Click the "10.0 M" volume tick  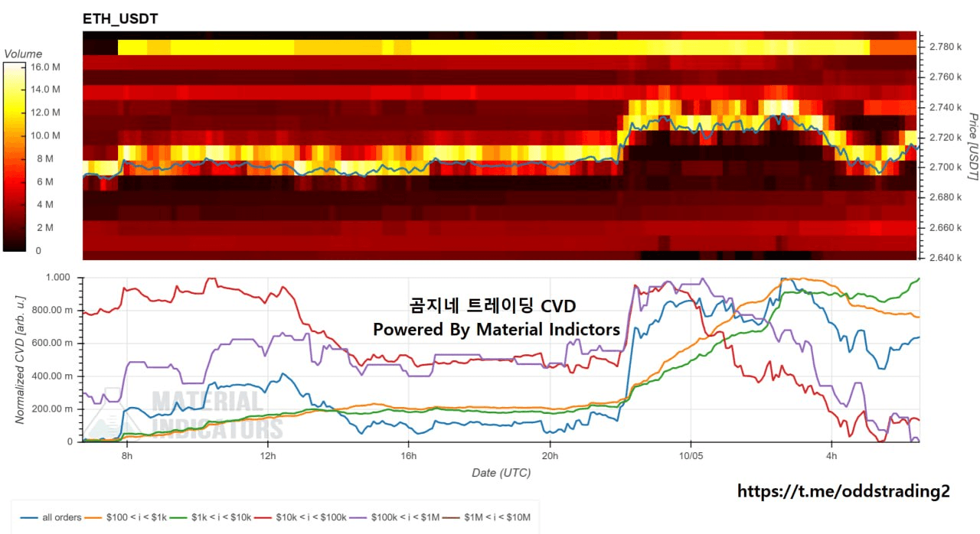point(46,135)
